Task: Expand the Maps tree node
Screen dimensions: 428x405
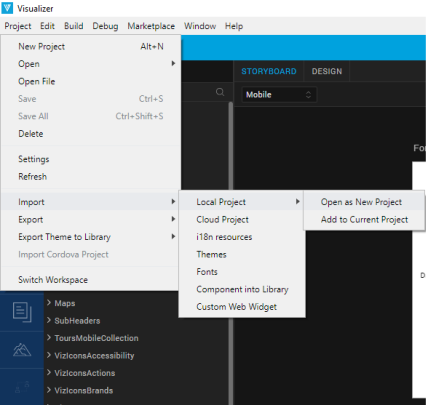Action: pyautogui.click(x=49, y=303)
